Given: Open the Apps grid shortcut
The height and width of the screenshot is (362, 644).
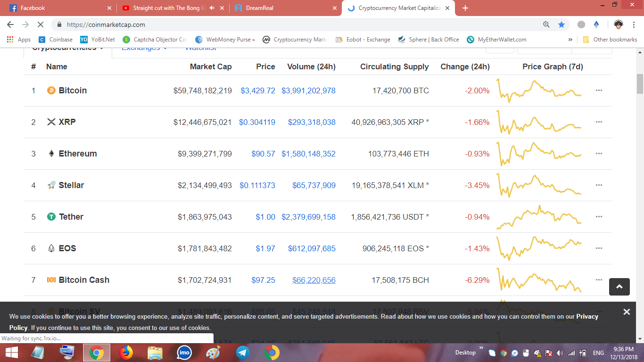Looking at the screenshot, I should point(19,40).
